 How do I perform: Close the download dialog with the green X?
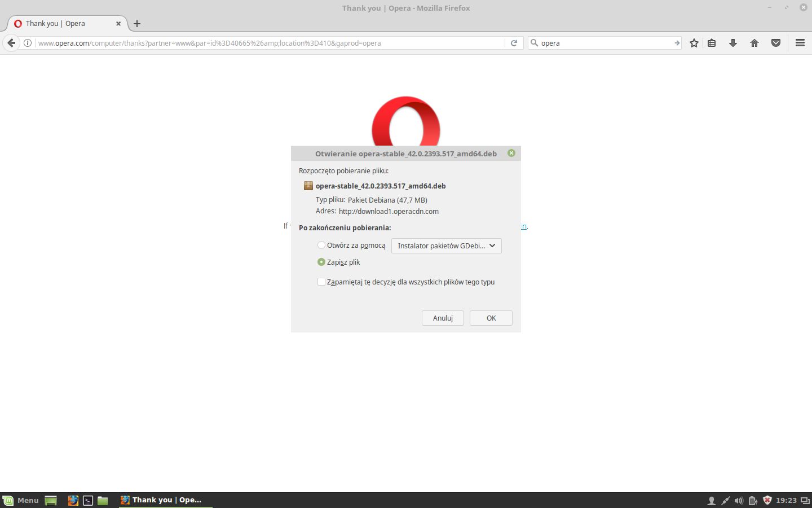point(511,153)
